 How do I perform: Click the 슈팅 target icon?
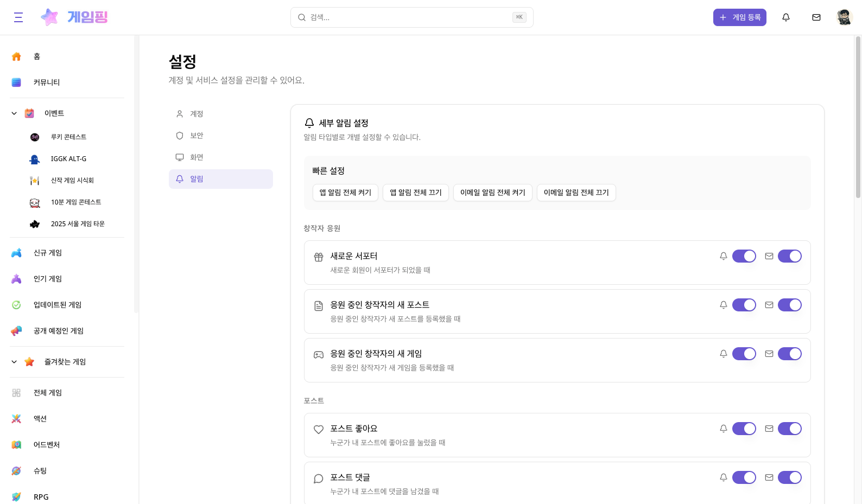click(x=16, y=471)
